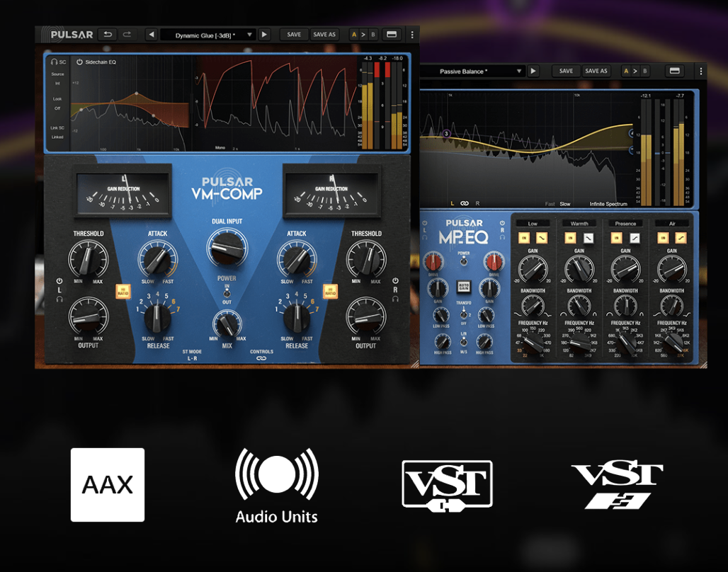
Task: Click the right OUTPUT knob
Action: (366, 316)
